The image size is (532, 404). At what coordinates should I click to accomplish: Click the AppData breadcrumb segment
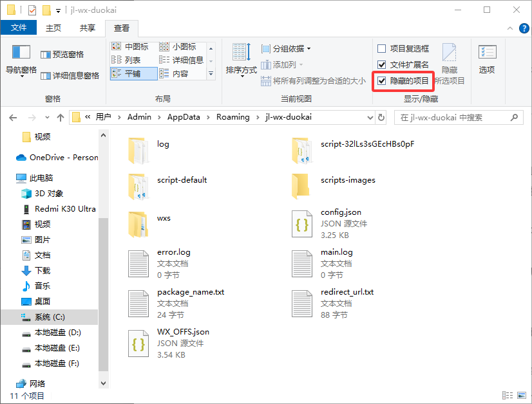184,117
